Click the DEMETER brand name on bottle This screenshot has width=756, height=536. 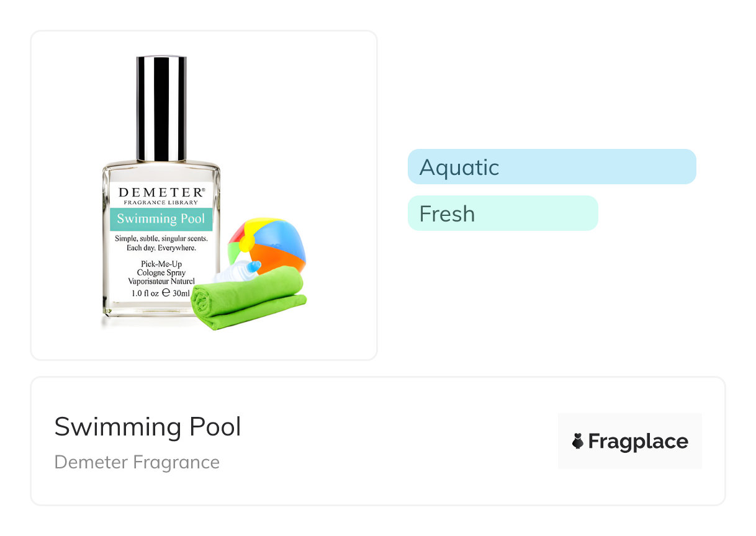tap(161, 192)
